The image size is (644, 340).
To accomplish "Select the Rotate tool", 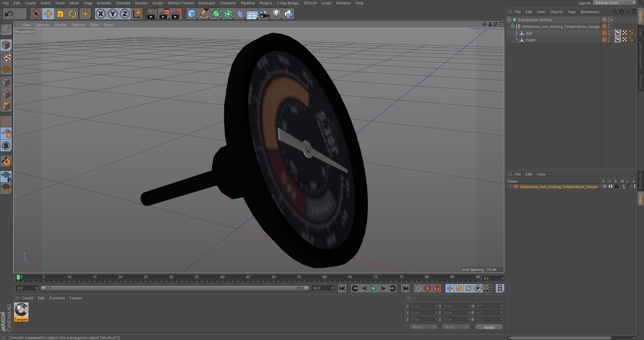I will [x=72, y=14].
